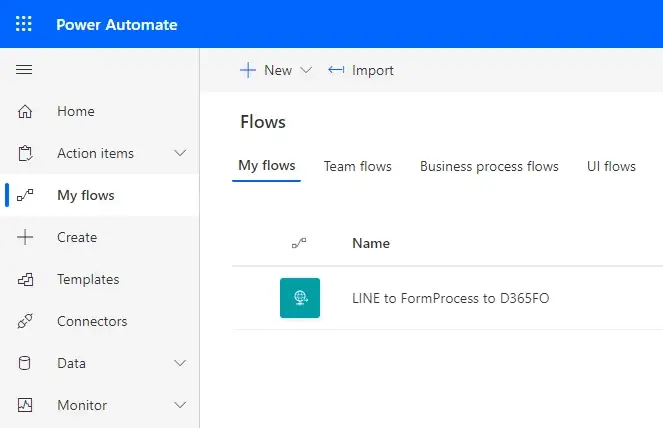Click the Monitor chart icon
Image resolution: width=663 pixels, height=428 pixels.
coord(25,405)
